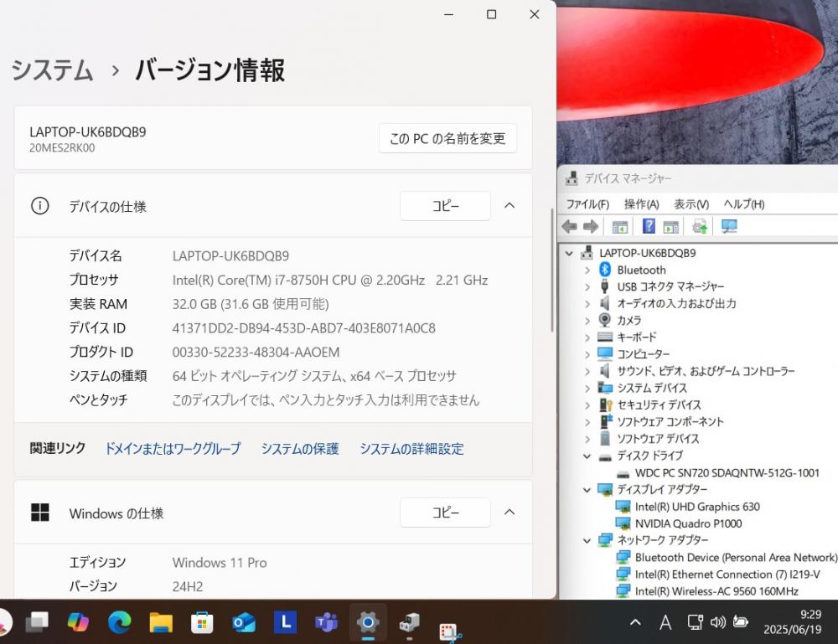Click the network icon in system tray
838x644 pixels.
click(695, 621)
